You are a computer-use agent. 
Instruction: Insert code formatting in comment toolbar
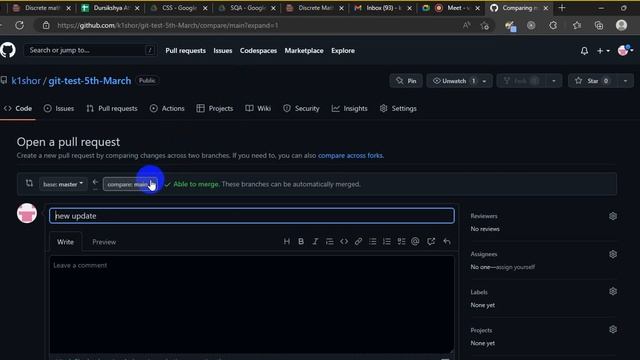click(344, 242)
